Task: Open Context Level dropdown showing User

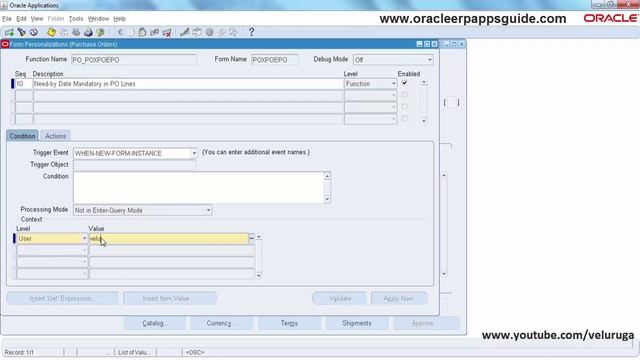Action: [84, 238]
